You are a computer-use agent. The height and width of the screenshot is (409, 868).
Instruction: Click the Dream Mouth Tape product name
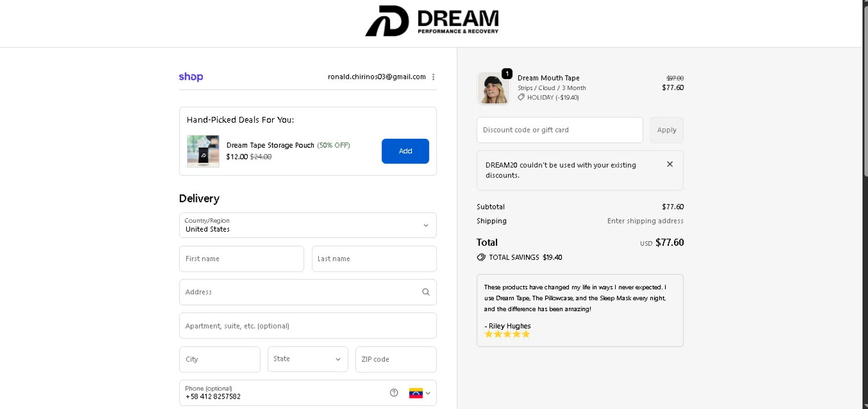(549, 78)
